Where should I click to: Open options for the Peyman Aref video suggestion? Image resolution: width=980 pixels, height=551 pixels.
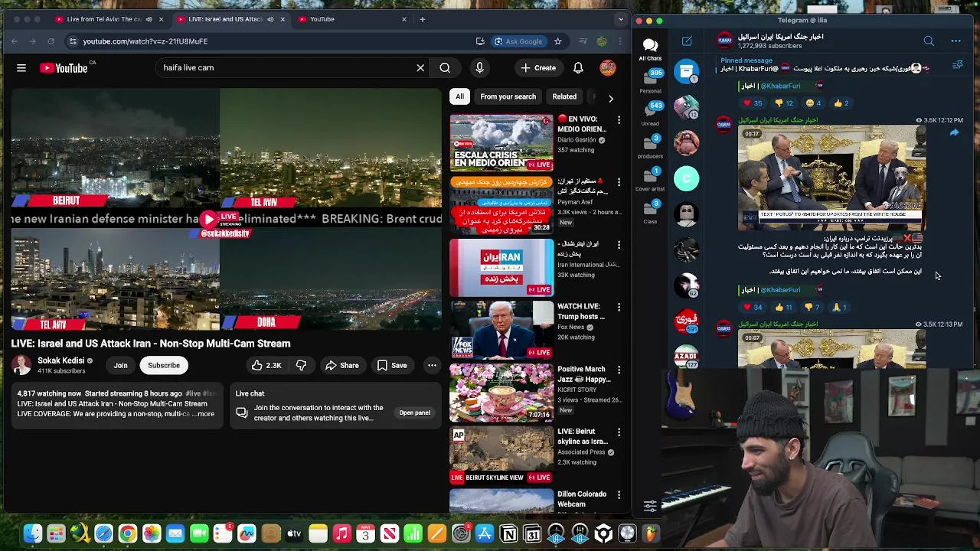pos(619,182)
